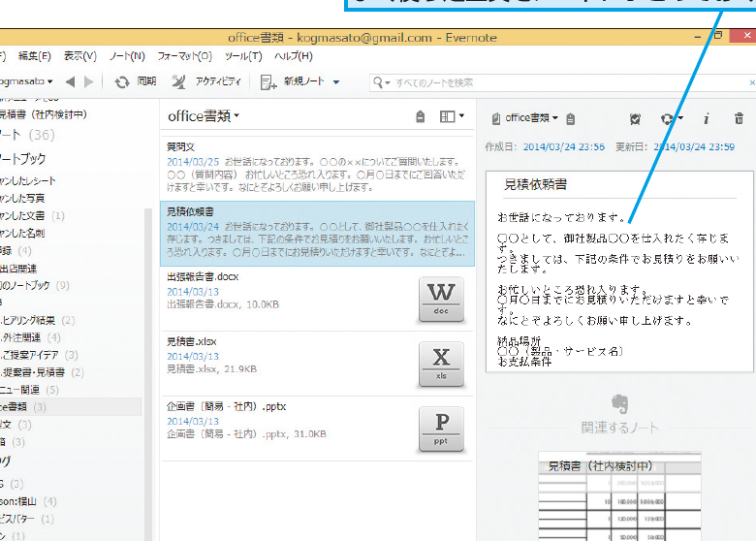Click the note body text お世話になっております。
The height and width of the screenshot is (541, 756).
(x=561, y=217)
